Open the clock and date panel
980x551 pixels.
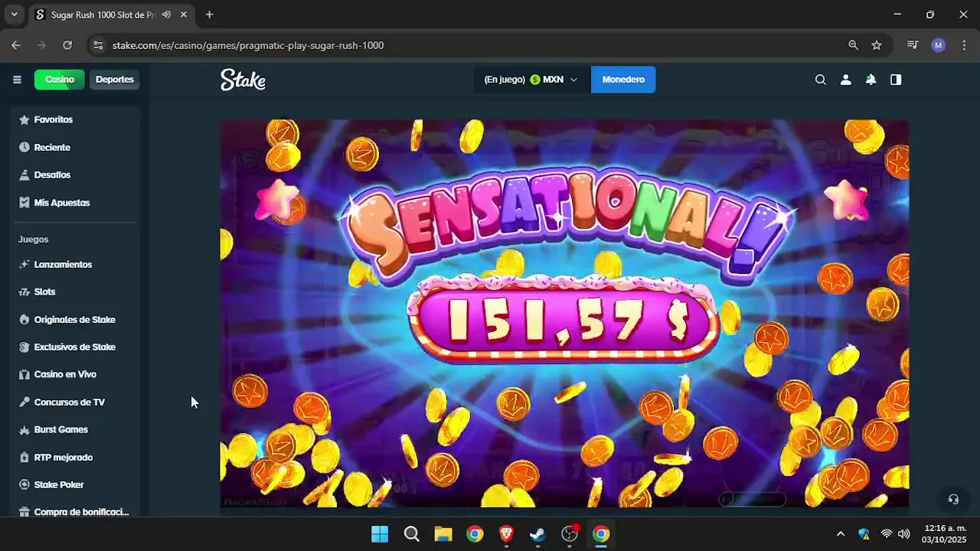[x=944, y=533]
